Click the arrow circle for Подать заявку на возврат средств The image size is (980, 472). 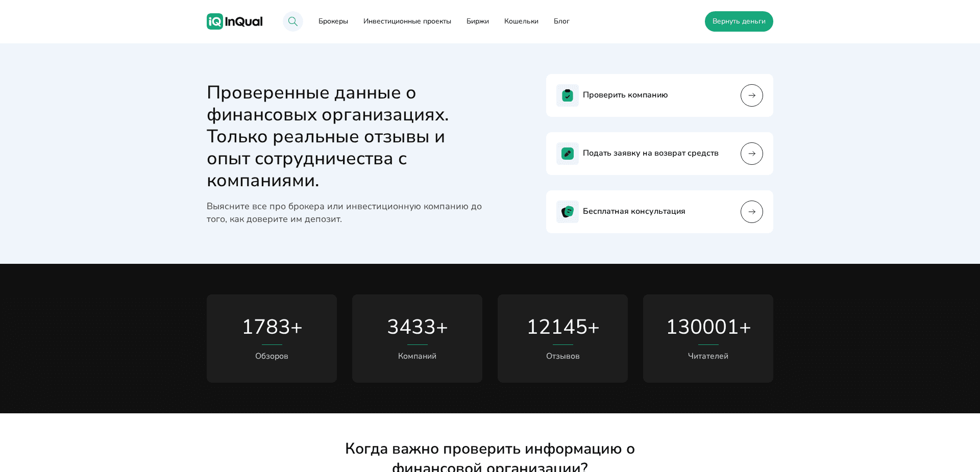(x=752, y=154)
